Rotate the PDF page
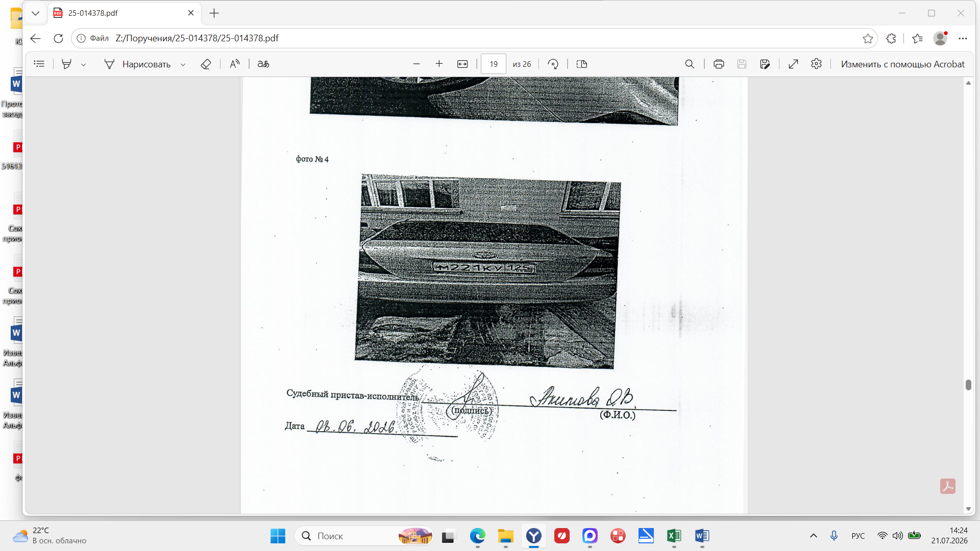The height and width of the screenshot is (551, 980). pos(553,64)
